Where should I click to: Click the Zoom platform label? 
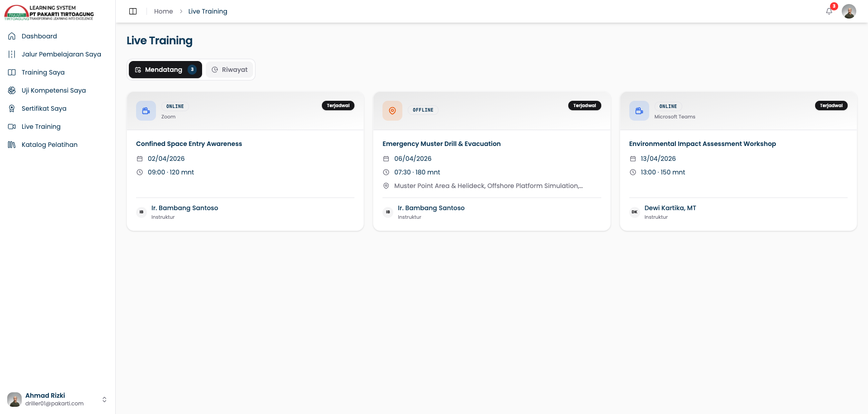(168, 117)
